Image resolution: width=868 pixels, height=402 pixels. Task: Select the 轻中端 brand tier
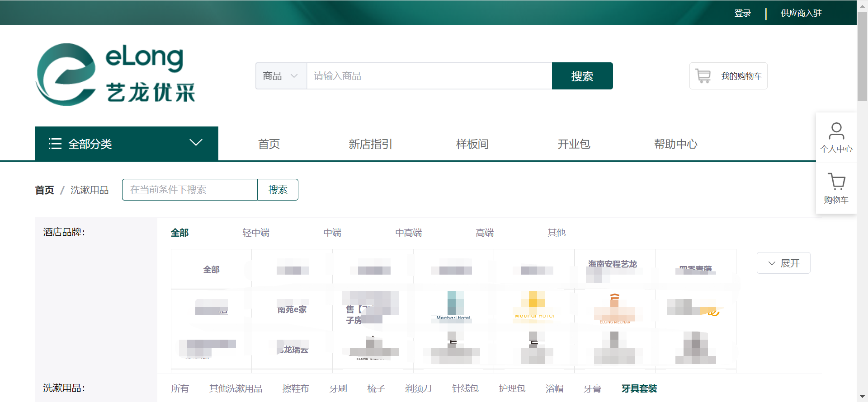pos(256,233)
